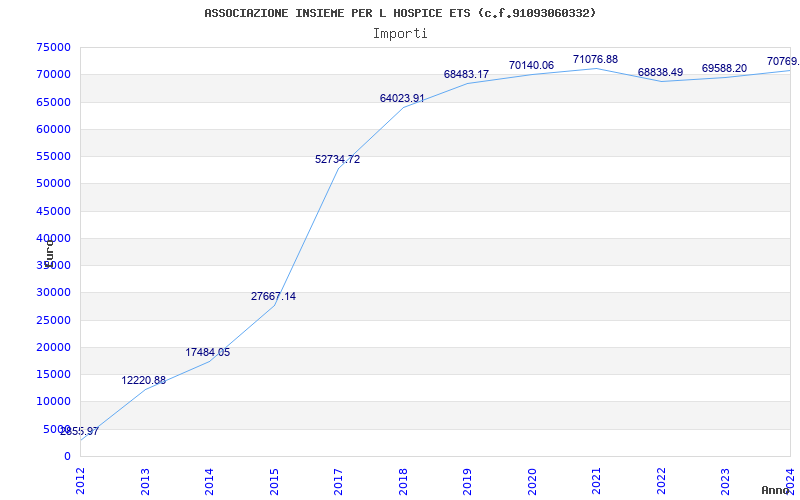The height and width of the screenshot is (500, 800).
Task: Select data label 68838.49
Action: tap(660, 72)
